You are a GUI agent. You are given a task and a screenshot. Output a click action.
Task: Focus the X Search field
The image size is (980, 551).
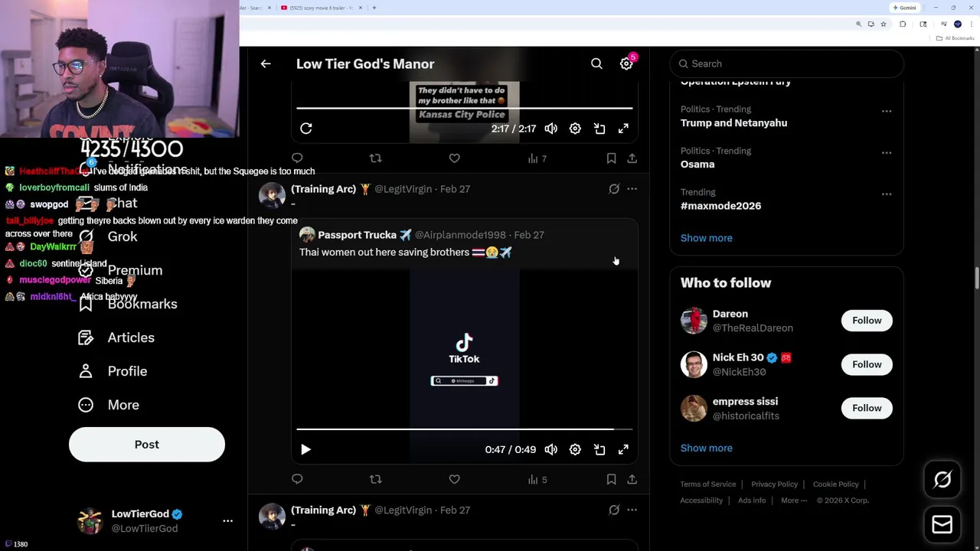click(787, 64)
